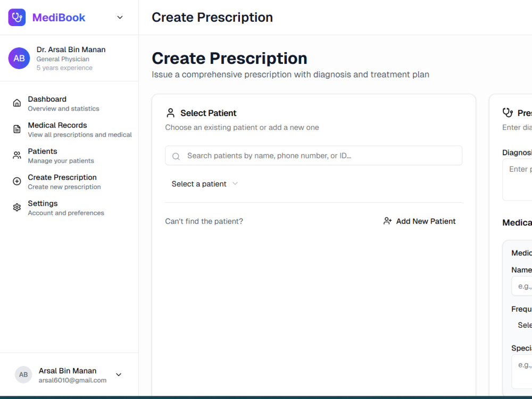Click Dr. Arsal Bin Manan name

tap(71, 49)
